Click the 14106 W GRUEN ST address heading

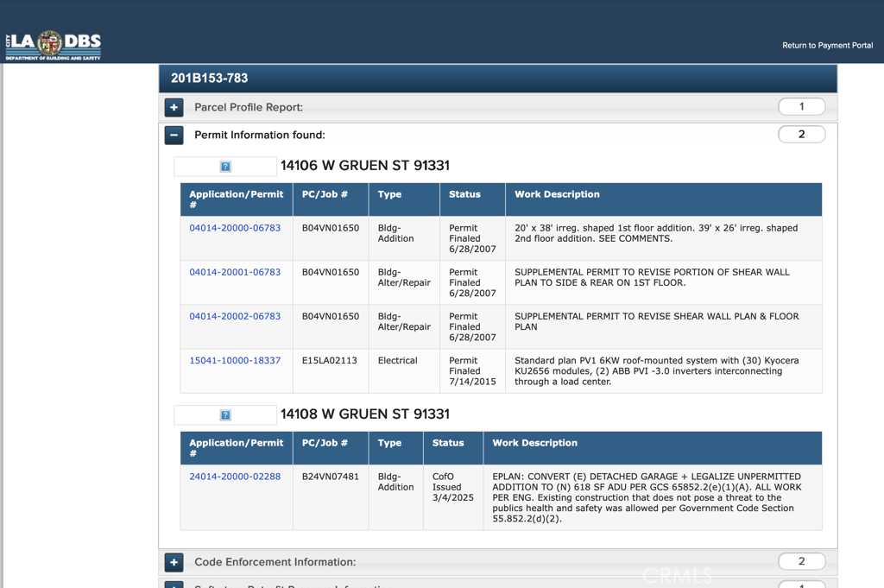click(364, 166)
